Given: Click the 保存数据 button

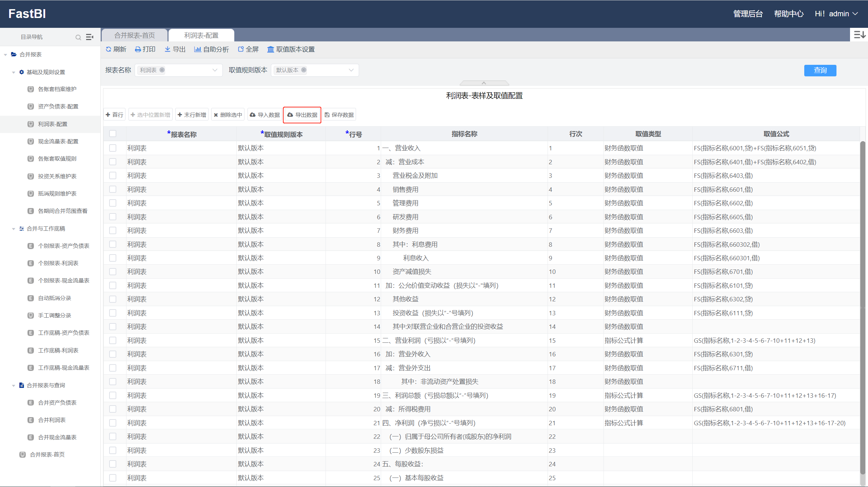Looking at the screenshot, I should 339,115.
